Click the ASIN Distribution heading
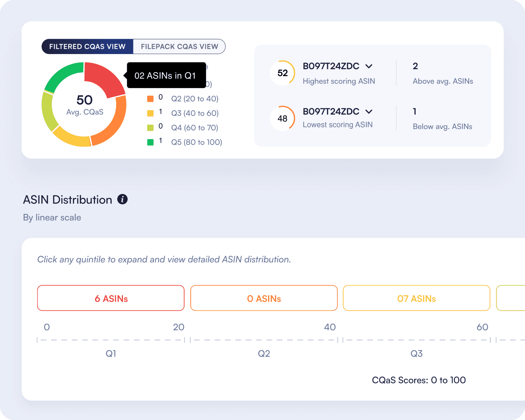This screenshot has height=420, width=525. 68,200
